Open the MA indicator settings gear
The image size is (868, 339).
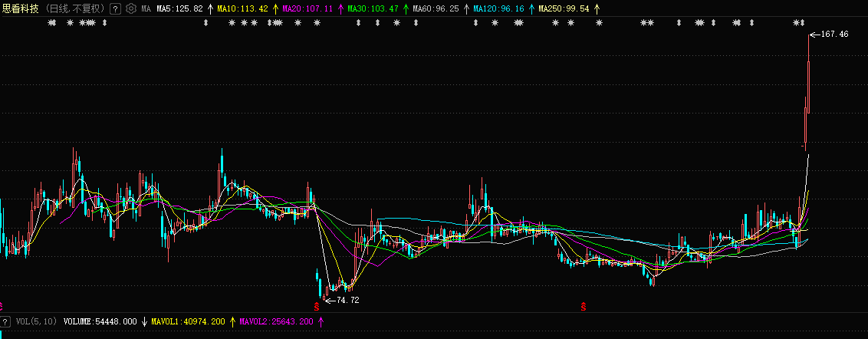click(x=130, y=9)
